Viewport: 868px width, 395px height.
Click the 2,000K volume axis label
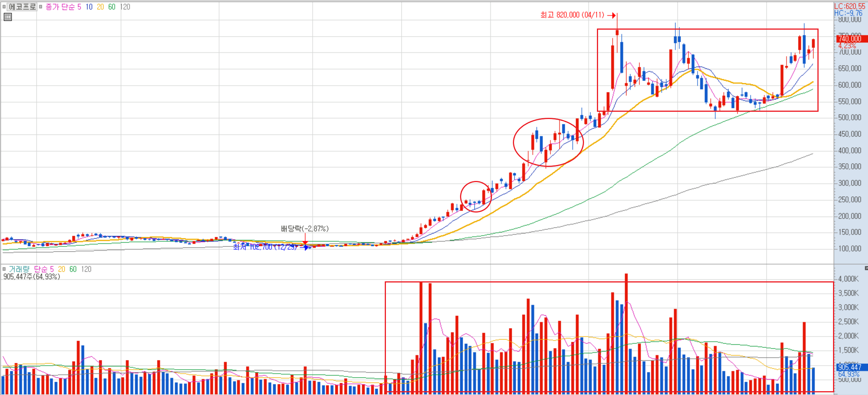pos(849,336)
